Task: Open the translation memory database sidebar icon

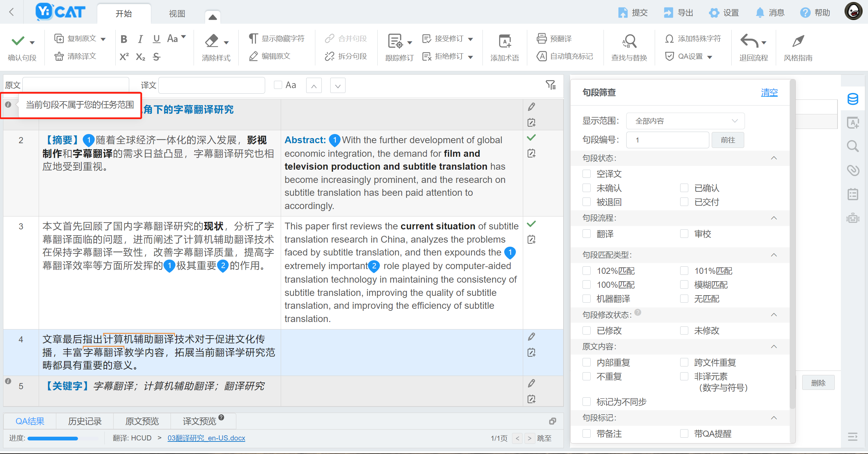Action: [x=853, y=99]
